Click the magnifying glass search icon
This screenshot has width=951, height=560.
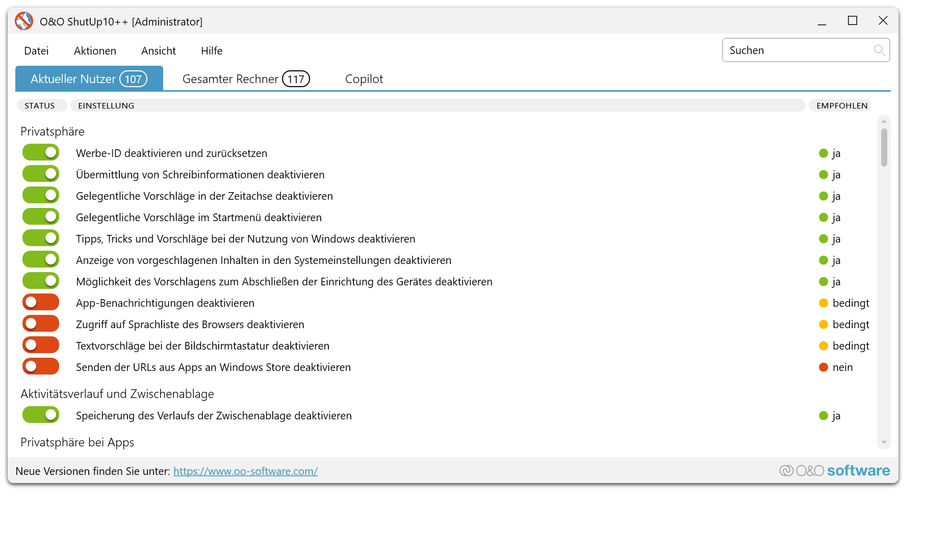click(880, 50)
